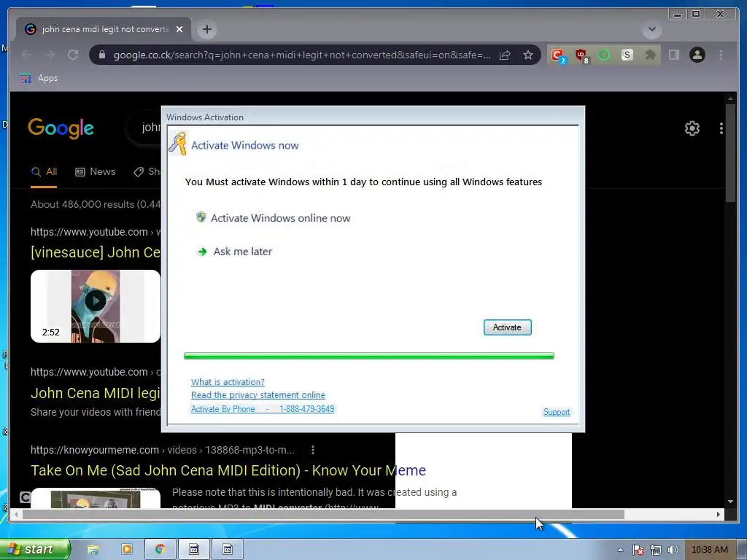The width and height of the screenshot is (747, 560).
Task: Open the red C extension with badge 2
Action: [558, 55]
